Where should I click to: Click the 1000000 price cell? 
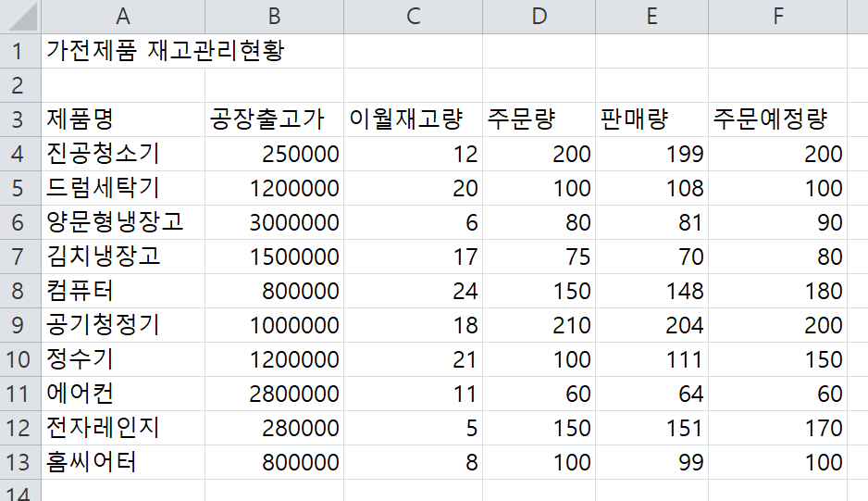tap(274, 325)
